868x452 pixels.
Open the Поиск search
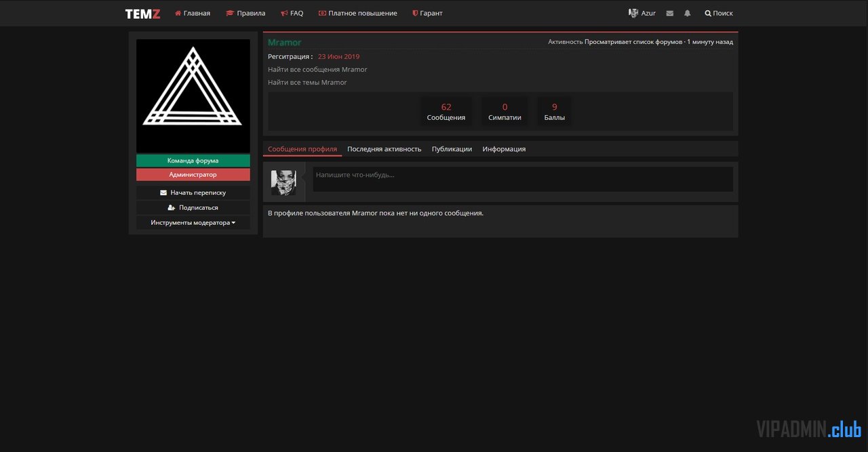tap(719, 13)
